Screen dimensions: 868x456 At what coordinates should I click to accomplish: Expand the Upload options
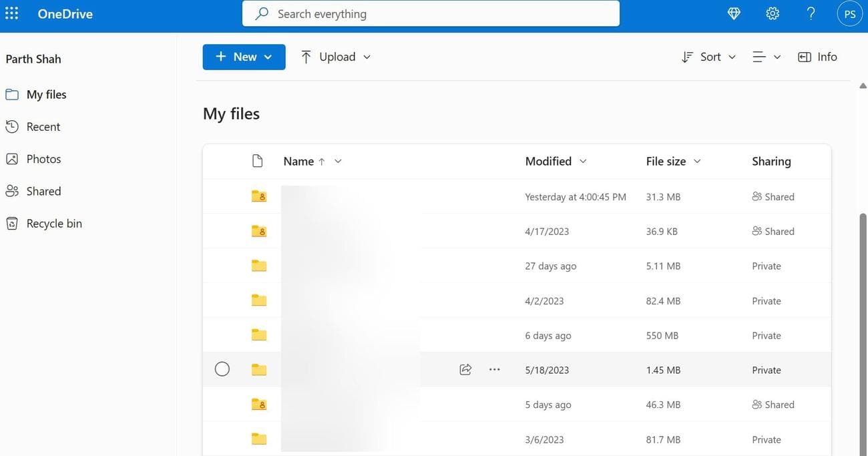pos(367,57)
